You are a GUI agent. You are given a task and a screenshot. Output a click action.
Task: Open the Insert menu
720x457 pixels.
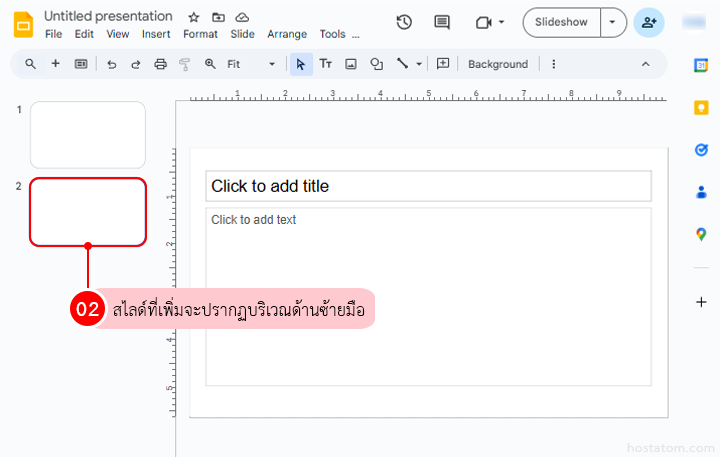tap(156, 34)
